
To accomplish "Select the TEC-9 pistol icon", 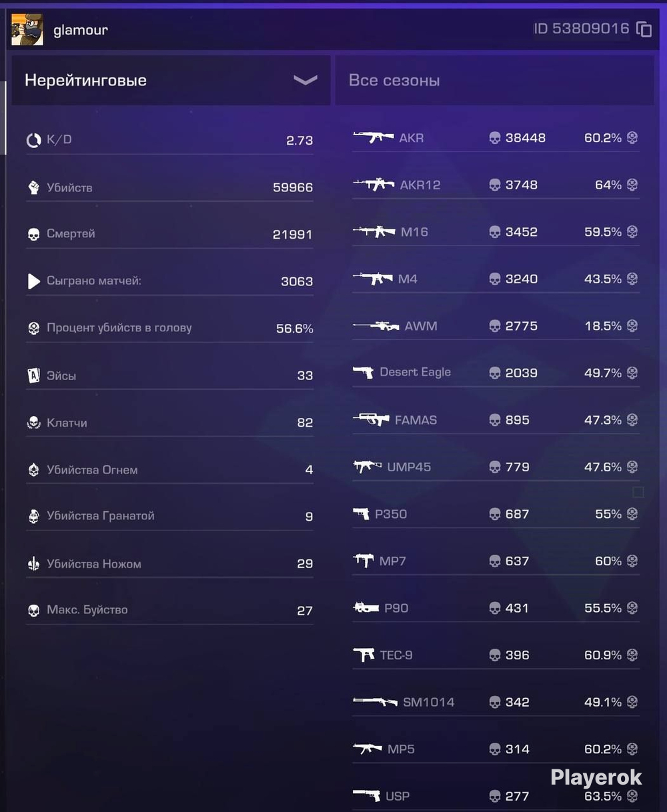I will 364,655.
